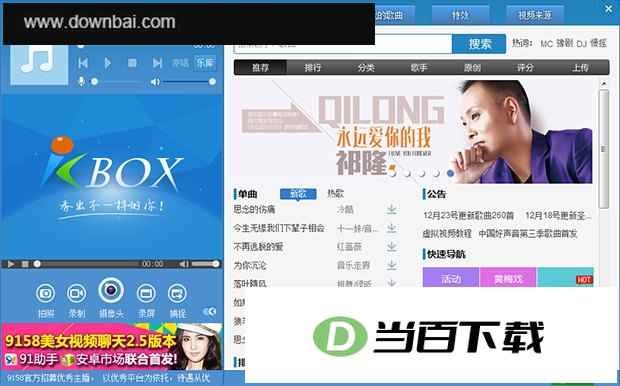Viewport: 620px width, 386px height.
Task: Adjust the microphone volume slider
Action: point(117,82)
